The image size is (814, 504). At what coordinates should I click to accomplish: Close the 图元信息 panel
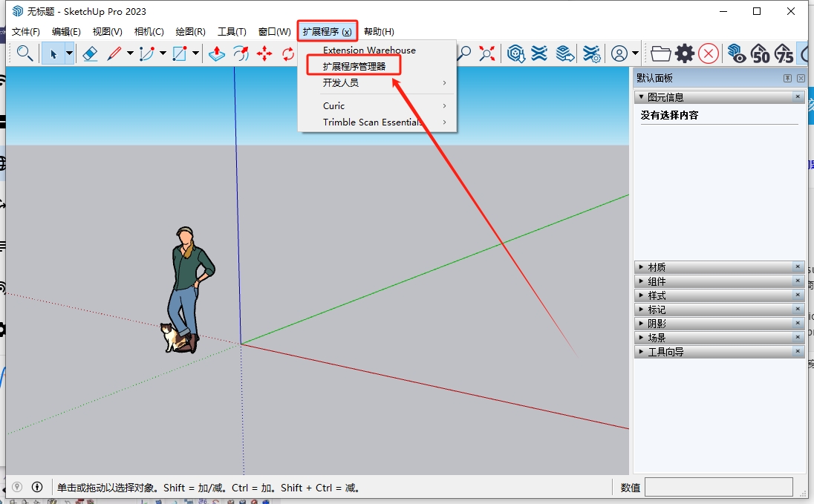pos(798,97)
